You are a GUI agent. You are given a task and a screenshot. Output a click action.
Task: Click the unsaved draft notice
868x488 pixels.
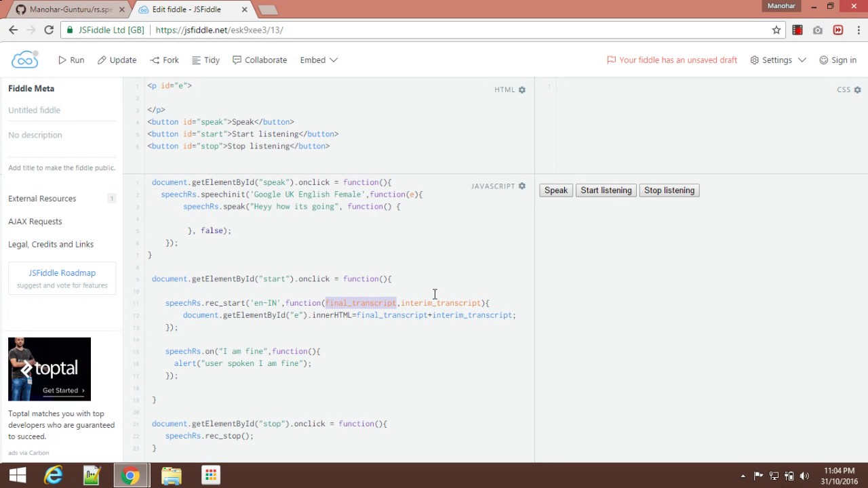pyautogui.click(x=672, y=60)
